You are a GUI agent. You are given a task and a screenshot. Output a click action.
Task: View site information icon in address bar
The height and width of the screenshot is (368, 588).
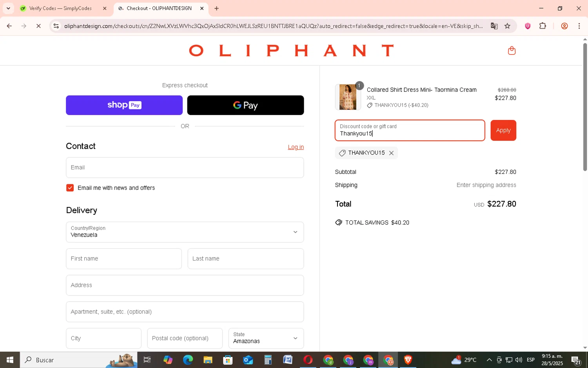(x=56, y=26)
